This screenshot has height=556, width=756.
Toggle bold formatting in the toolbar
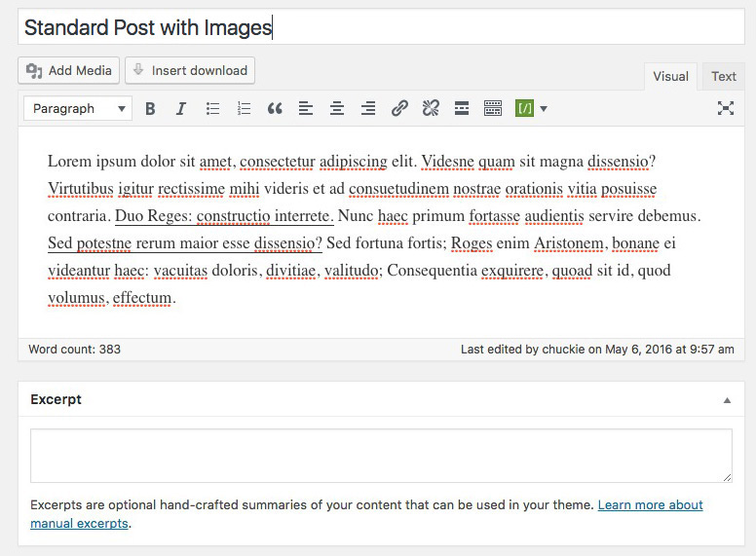[150, 109]
